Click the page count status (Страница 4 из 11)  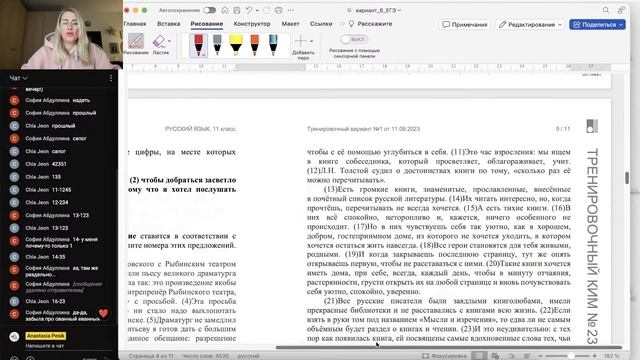(x=151, y=356)
